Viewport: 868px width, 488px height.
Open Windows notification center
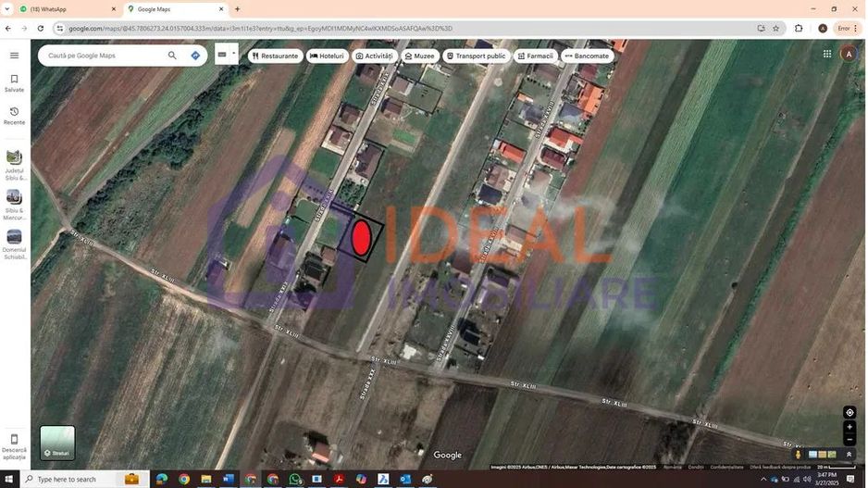pos(850,479)
